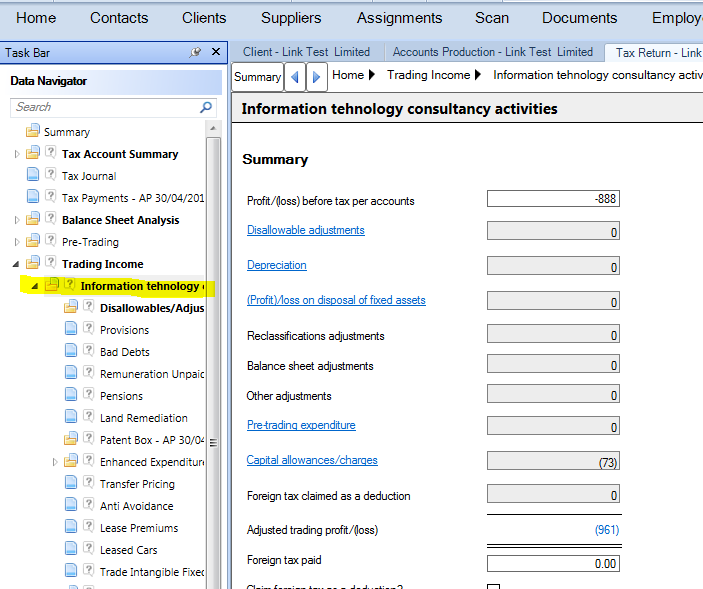The image size is (703, 589).
Task: Open breadcrumb arrow after Trading Income
Action: point(477,74)
